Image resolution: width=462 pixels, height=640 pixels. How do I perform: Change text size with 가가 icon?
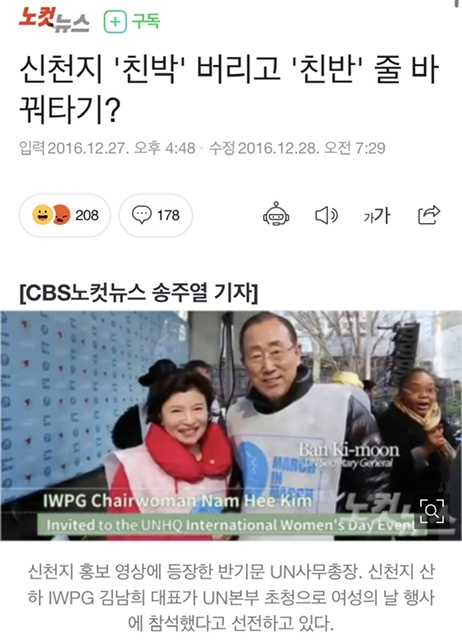(x=377, y=215)
